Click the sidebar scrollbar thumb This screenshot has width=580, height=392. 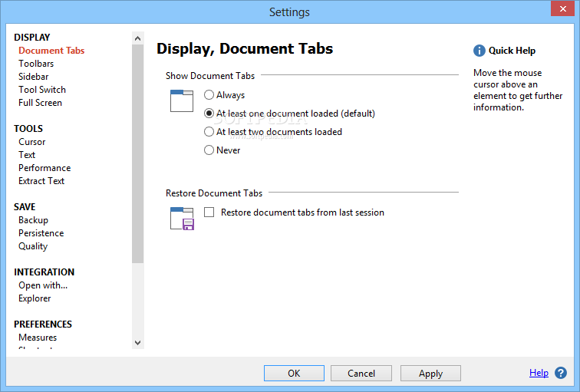(x=137, y=154)
